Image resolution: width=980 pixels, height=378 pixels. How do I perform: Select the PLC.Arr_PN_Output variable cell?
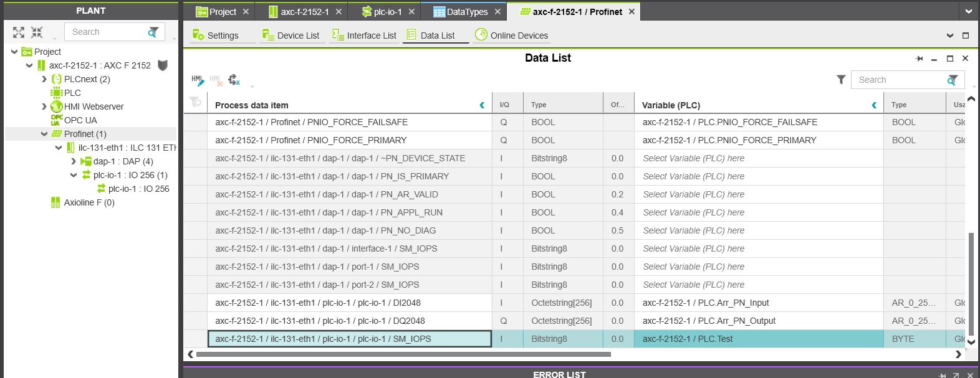(x=759, y=321)
